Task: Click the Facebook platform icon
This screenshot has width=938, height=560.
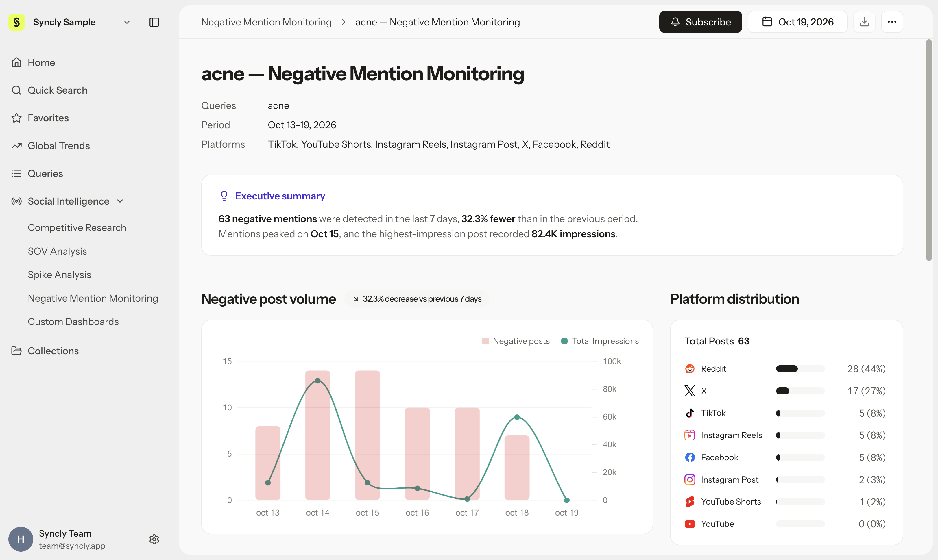Action: coord(690,457)
